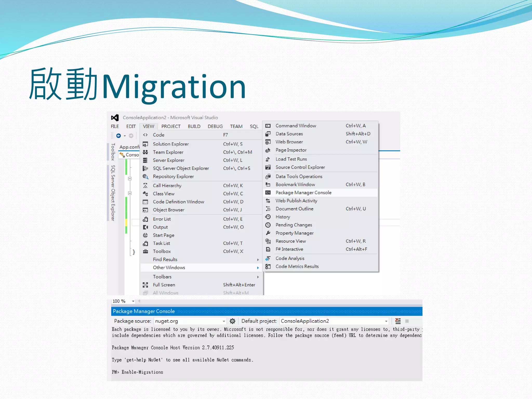Select Pending Changes entry

point(320,225)
